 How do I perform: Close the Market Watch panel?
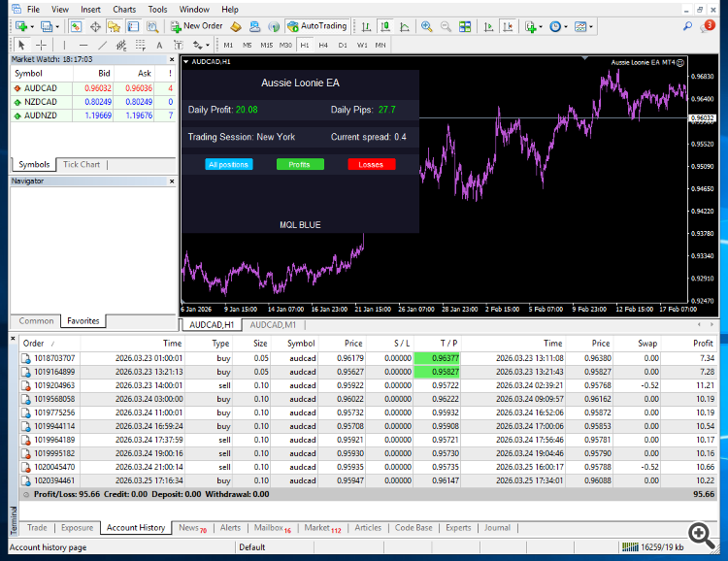coord(172,59)
